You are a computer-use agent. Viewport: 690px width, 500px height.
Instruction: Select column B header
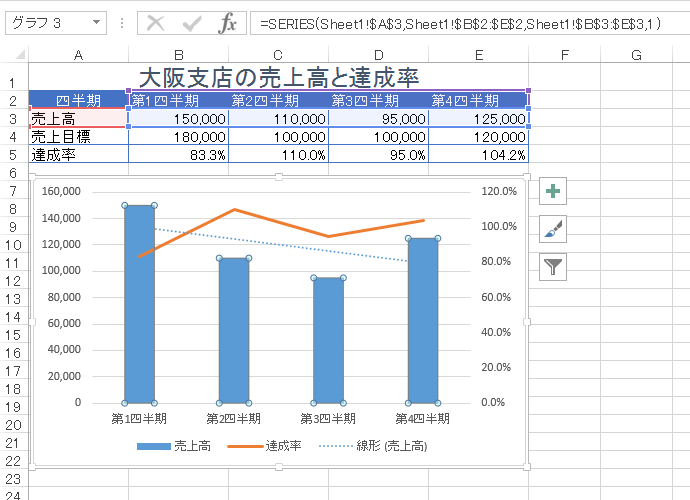pyautogui.click(x=179, y=55)
